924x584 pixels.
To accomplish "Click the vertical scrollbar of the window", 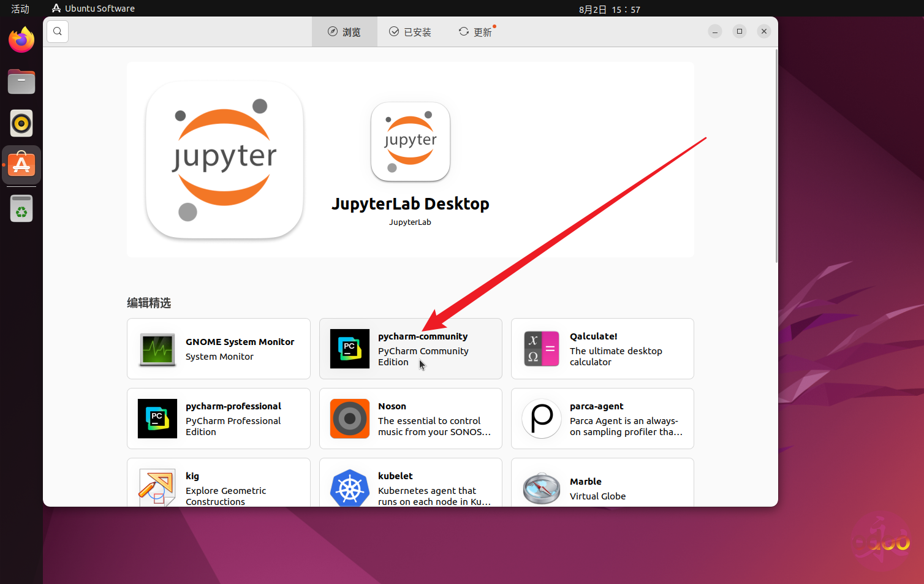I will click(x=776, y=156).
